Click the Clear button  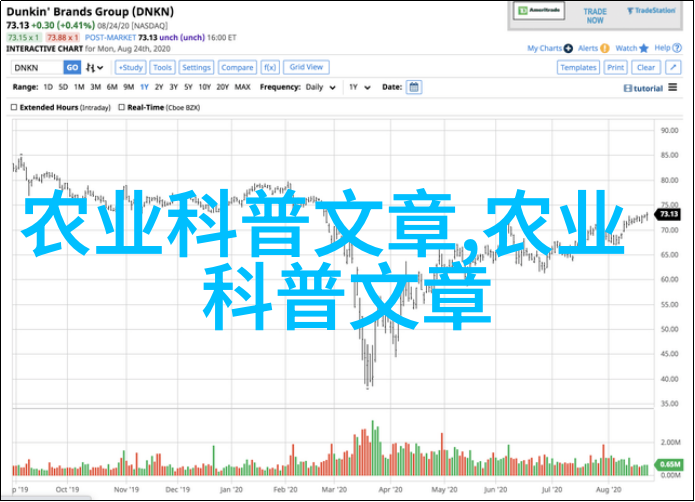[x=646, y=68]
